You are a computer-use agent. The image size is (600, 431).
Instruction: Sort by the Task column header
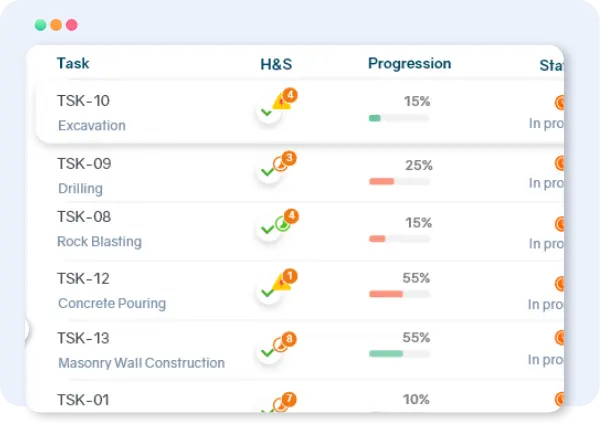coord(73,63)
